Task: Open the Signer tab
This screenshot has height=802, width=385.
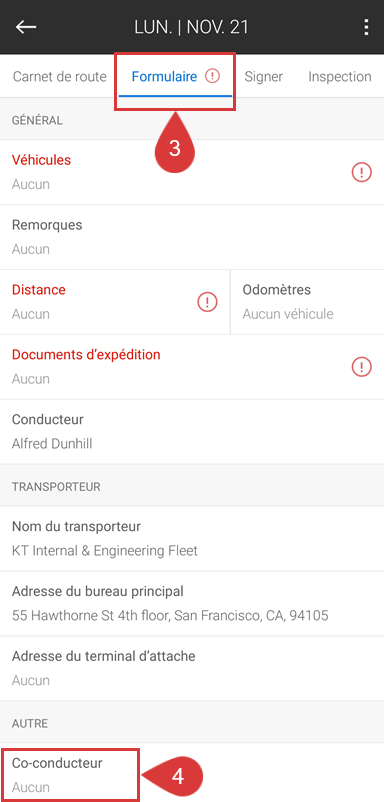Action: tap(263, 77)
